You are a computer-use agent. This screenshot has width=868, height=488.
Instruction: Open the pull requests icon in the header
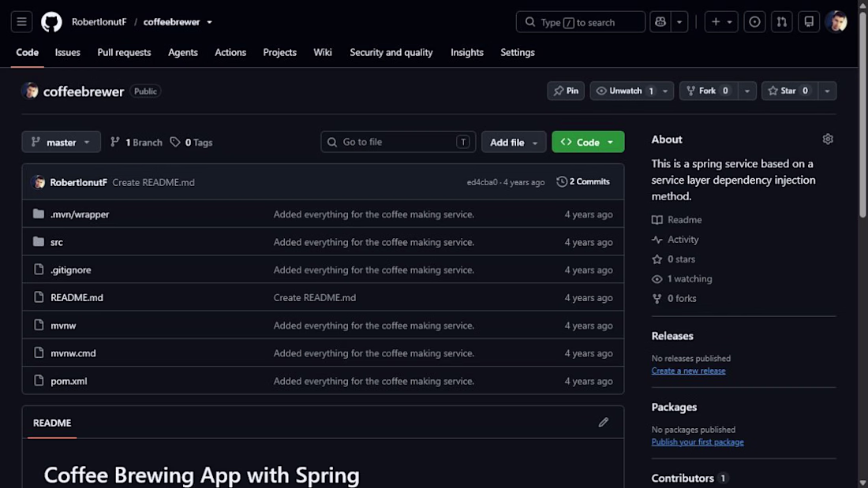point(782,22)
